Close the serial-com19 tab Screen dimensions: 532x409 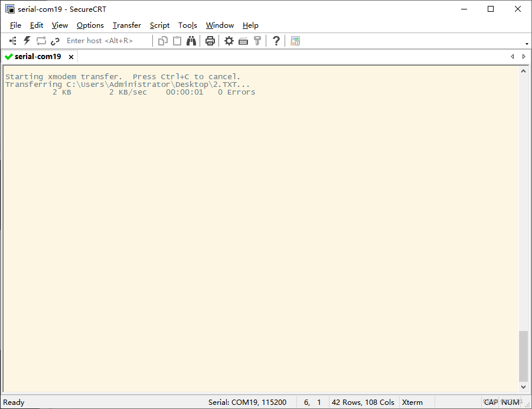click(71, 57)
